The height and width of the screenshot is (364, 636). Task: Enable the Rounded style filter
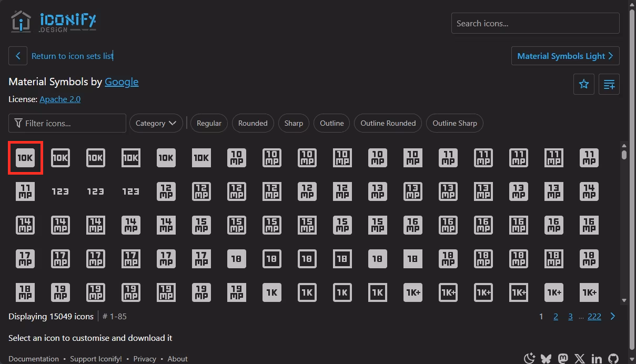pyautogui.click(x=253, y=123)
